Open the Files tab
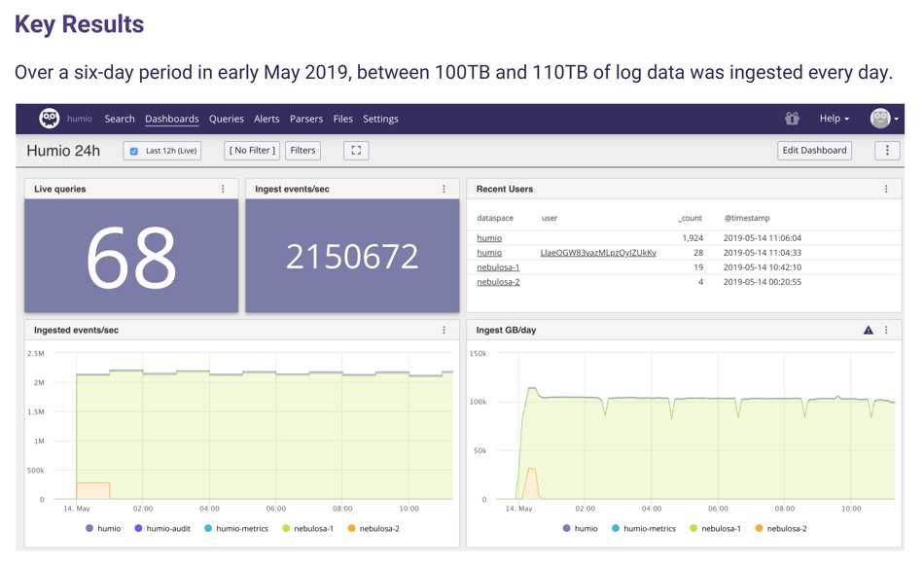This screenshot has height=565, width=924. click(343, 119)
